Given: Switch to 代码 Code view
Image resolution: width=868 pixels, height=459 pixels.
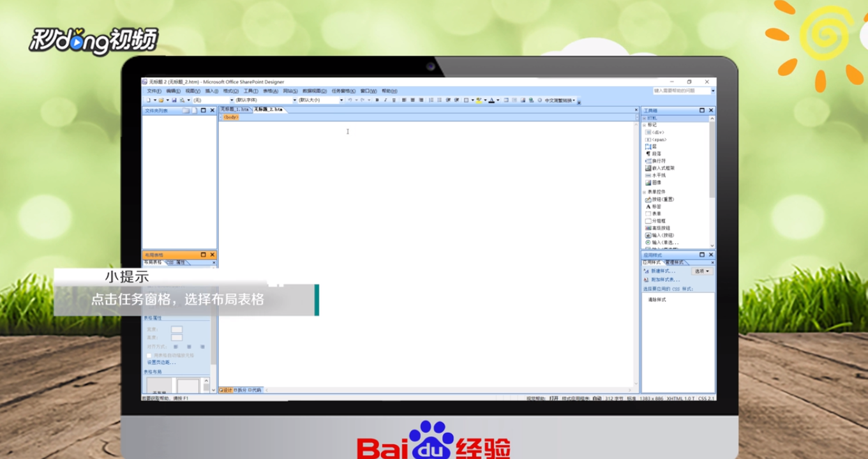Looking at the screenshot, I should [x=255, y=390].
